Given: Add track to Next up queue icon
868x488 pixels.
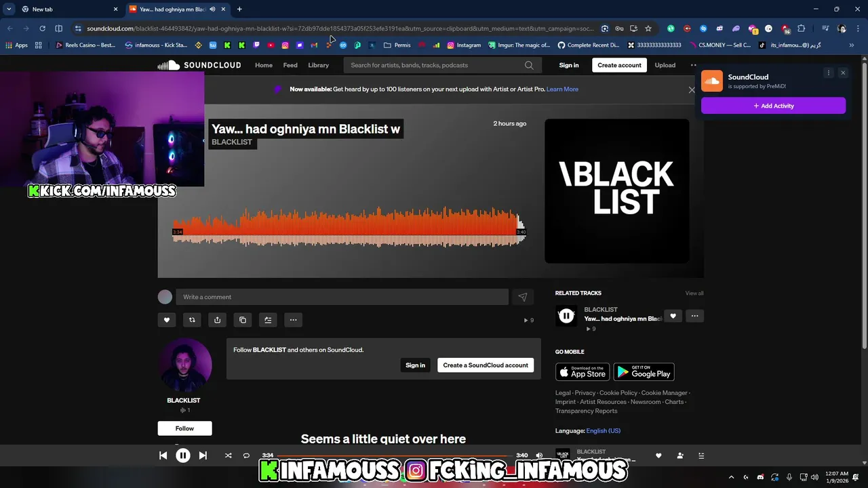Looking at the screenshot, I should click(268, 320).
